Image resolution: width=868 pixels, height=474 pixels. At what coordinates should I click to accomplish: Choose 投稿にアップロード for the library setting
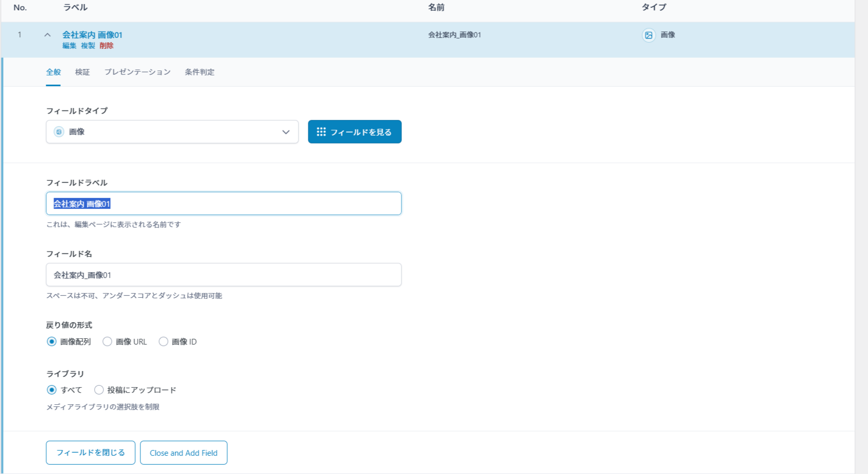tap(99, 390)
